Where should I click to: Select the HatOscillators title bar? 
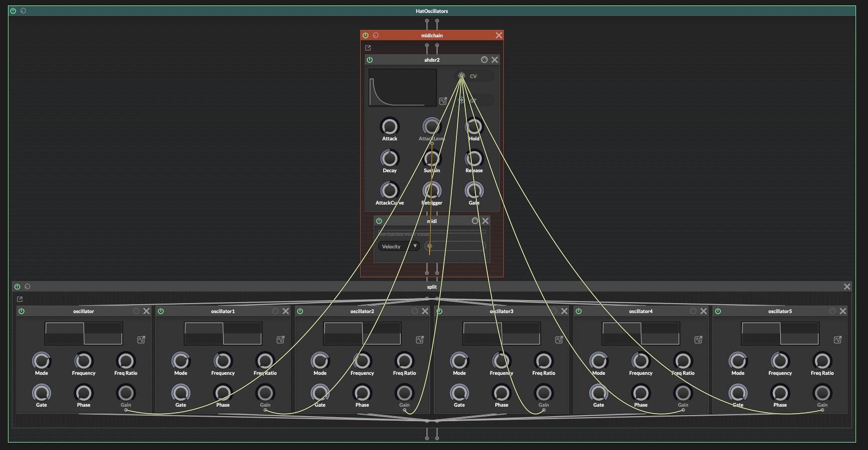(x=432, y=11)
